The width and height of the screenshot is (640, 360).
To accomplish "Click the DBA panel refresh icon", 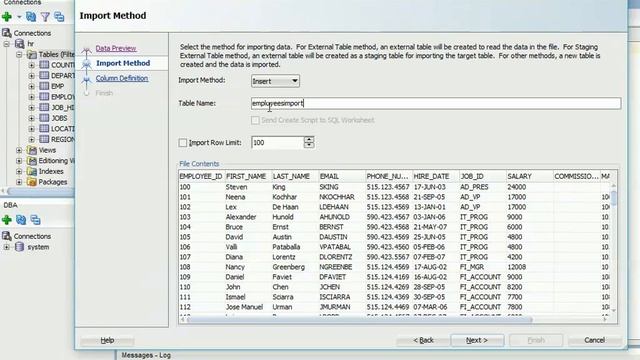I will coord(21,220).
